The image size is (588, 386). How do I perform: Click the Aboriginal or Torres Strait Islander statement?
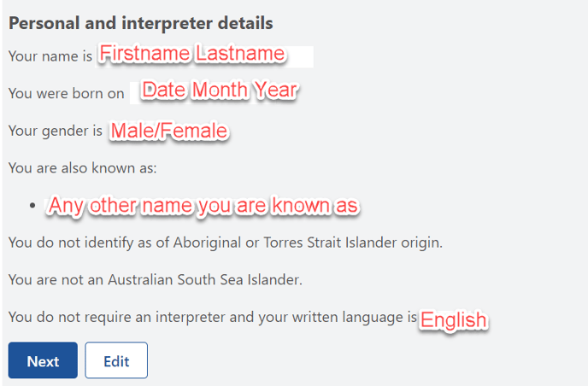(x=226, y=243)
